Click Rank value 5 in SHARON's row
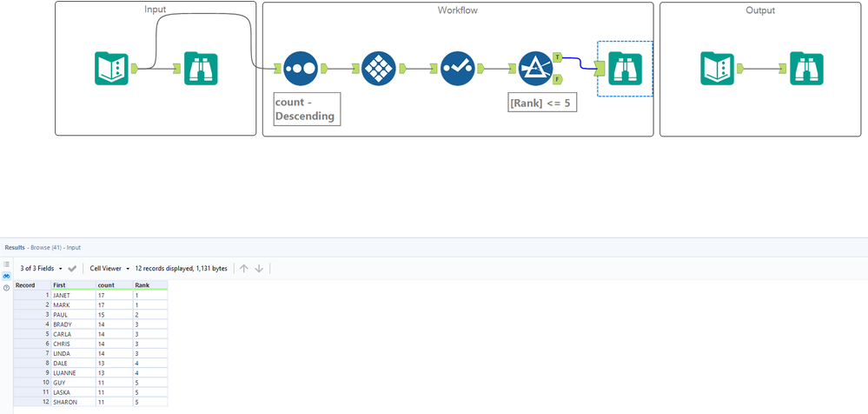Viewport: 868px width, 414px height. pos(150,402)
